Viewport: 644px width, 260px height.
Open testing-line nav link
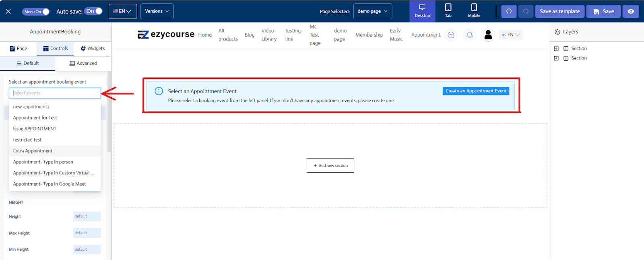(x=294, y=35)
